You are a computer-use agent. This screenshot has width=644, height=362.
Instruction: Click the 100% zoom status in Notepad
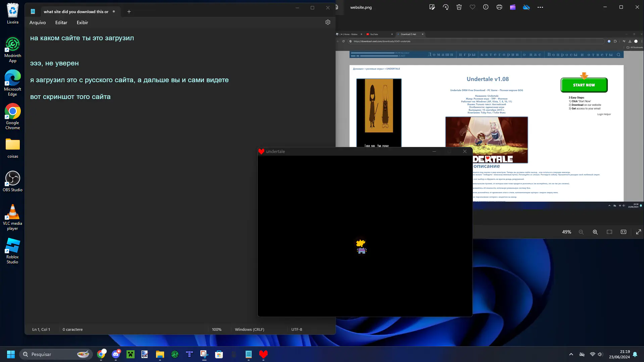pos(217,329)
